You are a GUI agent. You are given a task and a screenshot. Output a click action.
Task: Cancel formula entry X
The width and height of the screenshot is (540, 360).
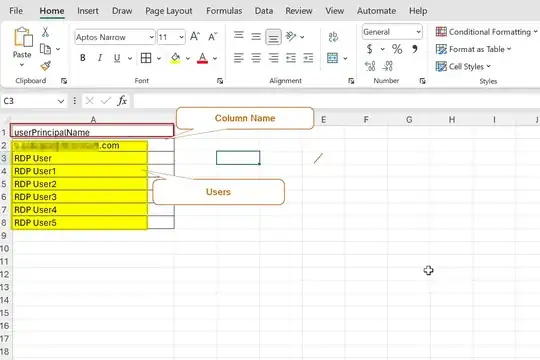tap(90, 101)
